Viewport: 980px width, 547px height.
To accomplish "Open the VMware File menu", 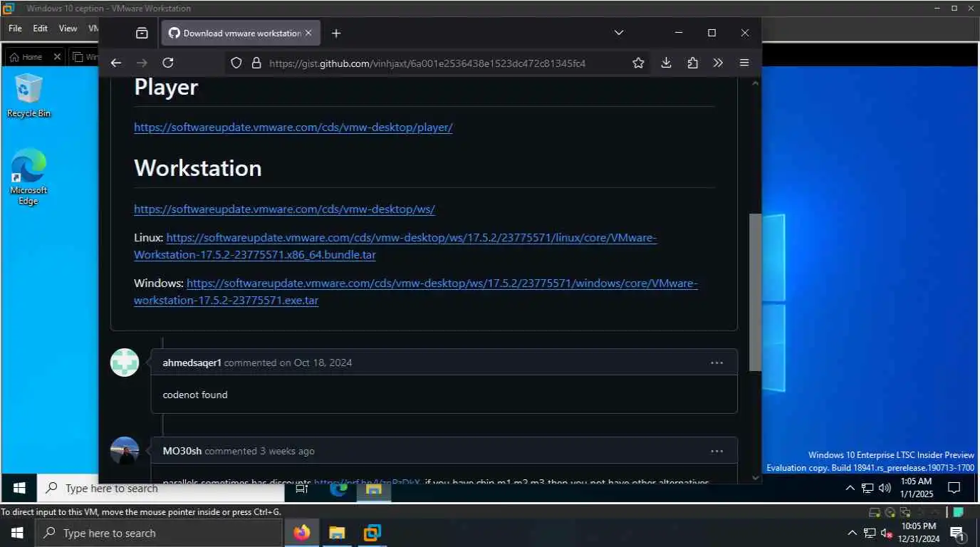I will coord(15,28).
